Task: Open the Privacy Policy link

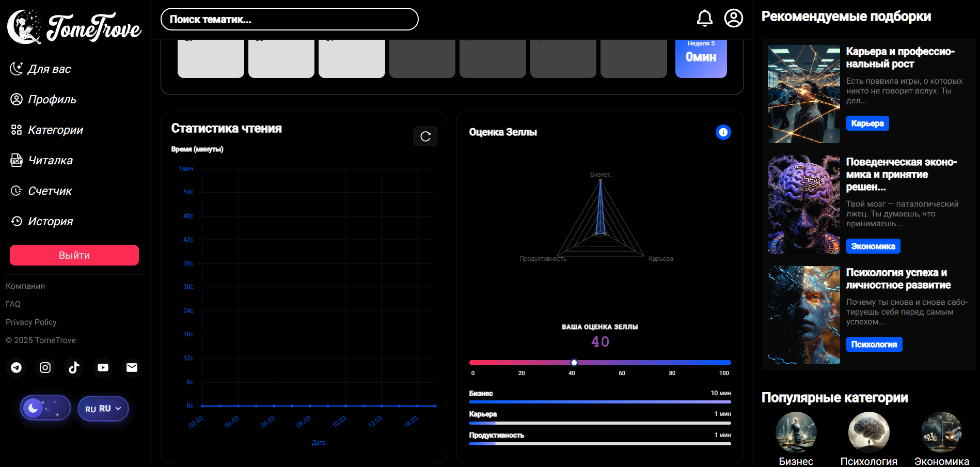Action: (31, 322)
